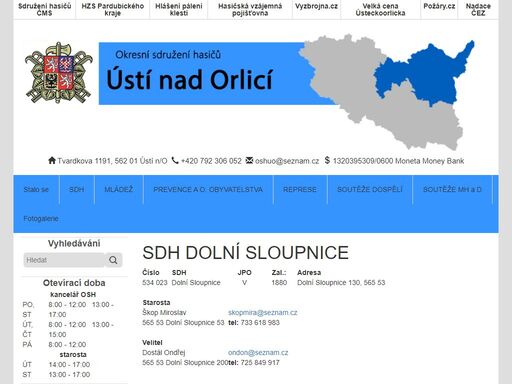Click the dollar sign bank icon
This screenshot has height=384, width=512.
(327, 160)
